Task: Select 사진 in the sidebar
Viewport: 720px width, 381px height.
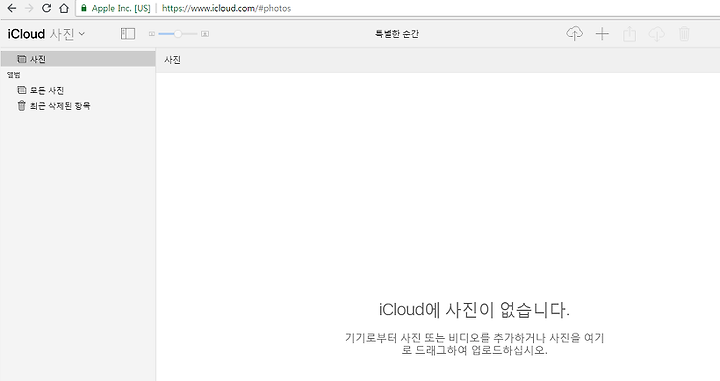Action: point(78,59)
